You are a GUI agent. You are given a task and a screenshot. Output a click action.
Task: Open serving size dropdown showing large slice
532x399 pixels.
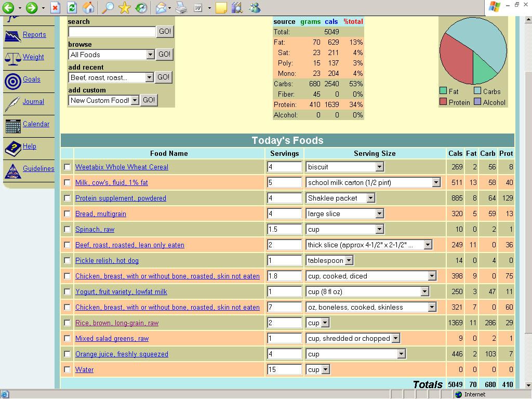pyautogui.click(x=379, y=214)
